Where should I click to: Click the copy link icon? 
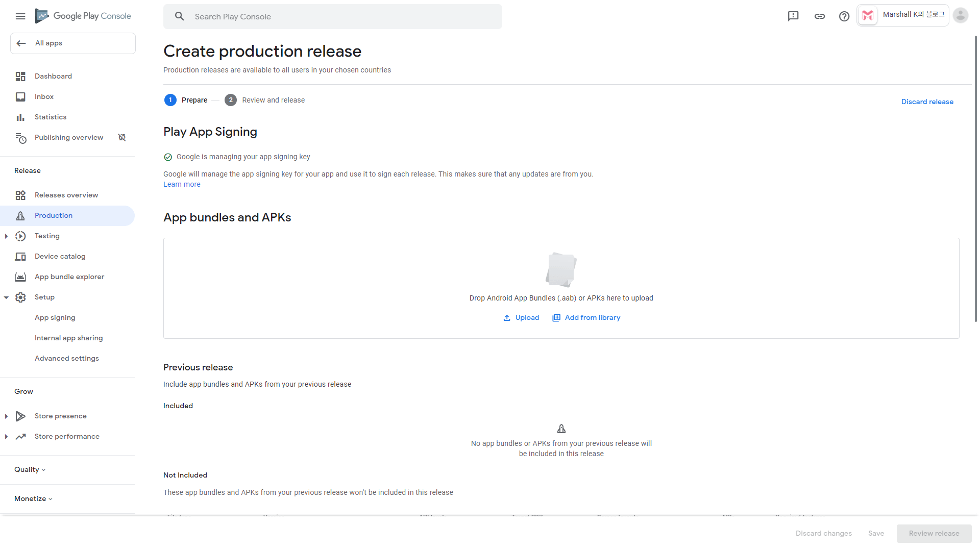click(x=820, y=16)
